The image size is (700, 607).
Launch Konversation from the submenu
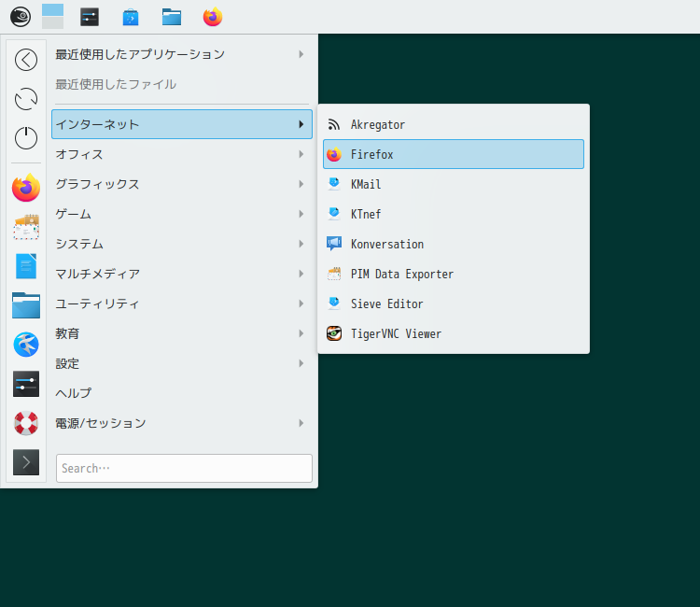453,244
